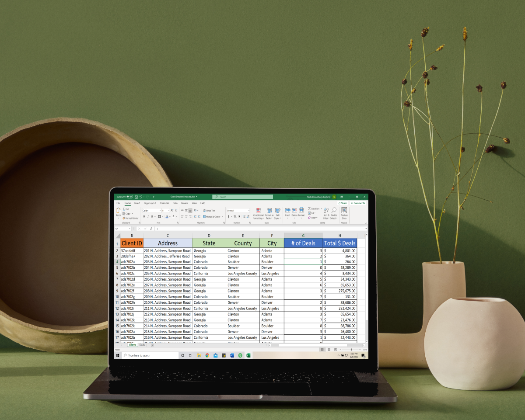The image size is (525, 420).
Task: Open the Formulas ribbon tab
Action: tap(164, 203)
